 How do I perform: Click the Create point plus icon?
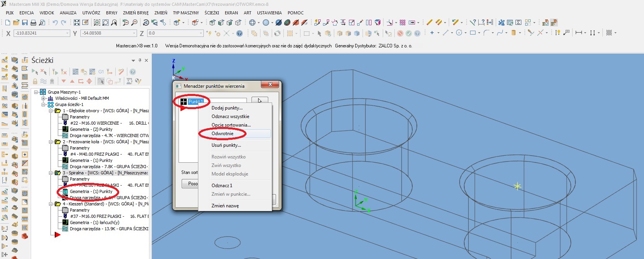coord(432,33)
